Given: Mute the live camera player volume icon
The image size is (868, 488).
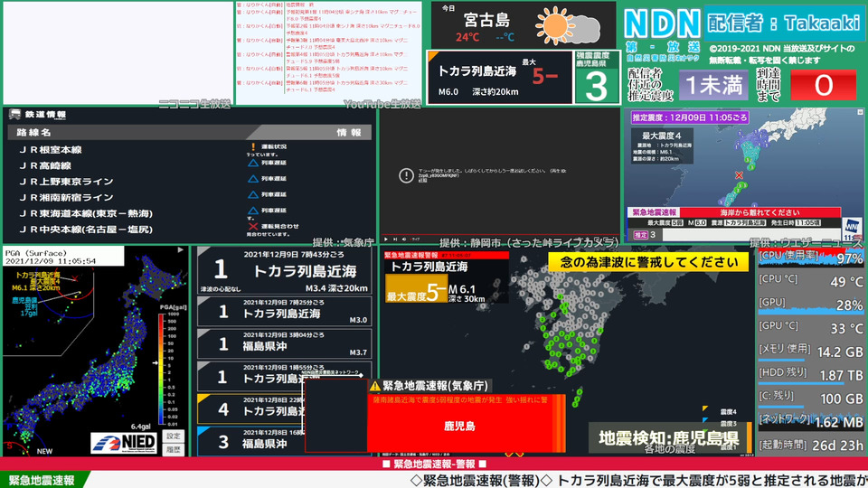Looking at the screenshot, I should (403, 239).
